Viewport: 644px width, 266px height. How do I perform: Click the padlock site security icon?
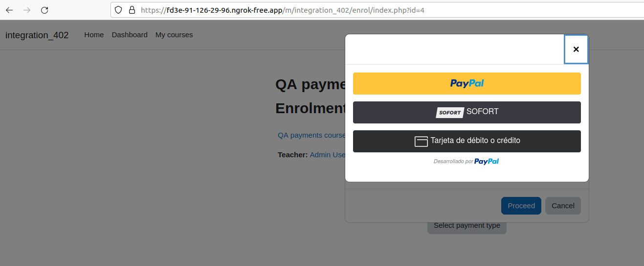coord(131,10)
